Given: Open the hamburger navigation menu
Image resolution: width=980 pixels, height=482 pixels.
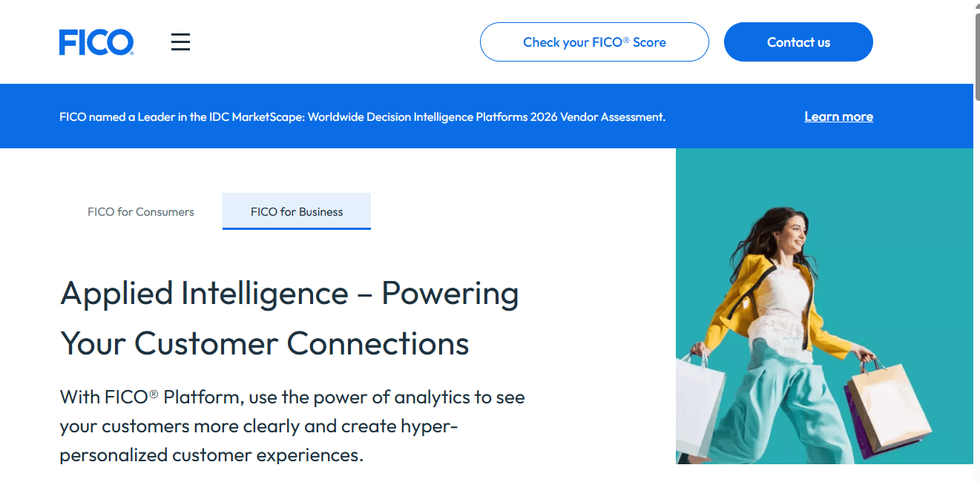Looking at the screenshot, I should [180, 42].
